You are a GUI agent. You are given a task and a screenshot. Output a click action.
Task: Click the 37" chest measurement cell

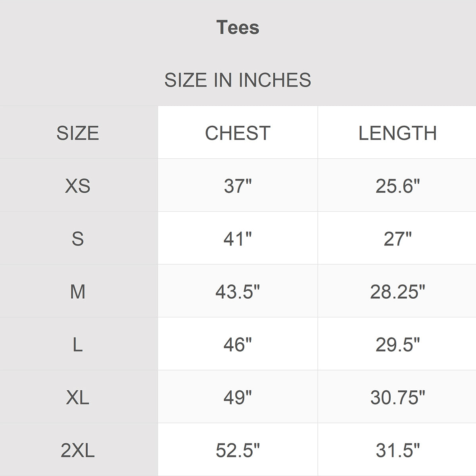point(238,186)
